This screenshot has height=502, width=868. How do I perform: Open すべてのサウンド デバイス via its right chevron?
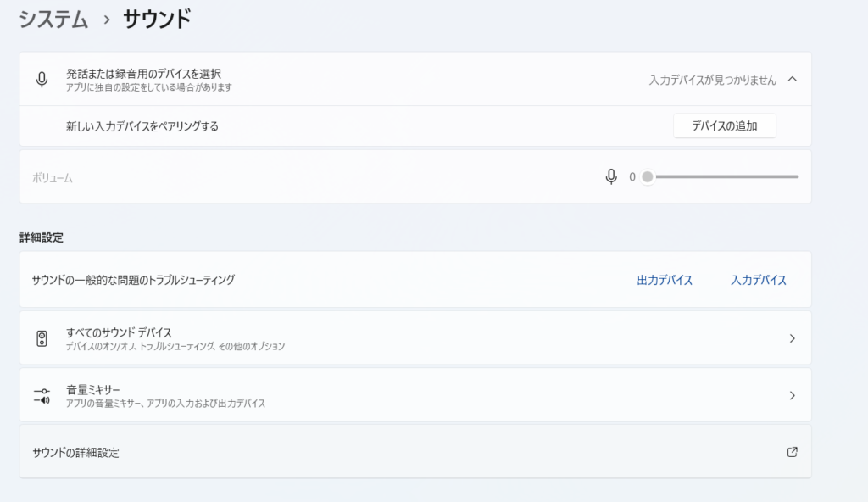click(x=792, y=338)
